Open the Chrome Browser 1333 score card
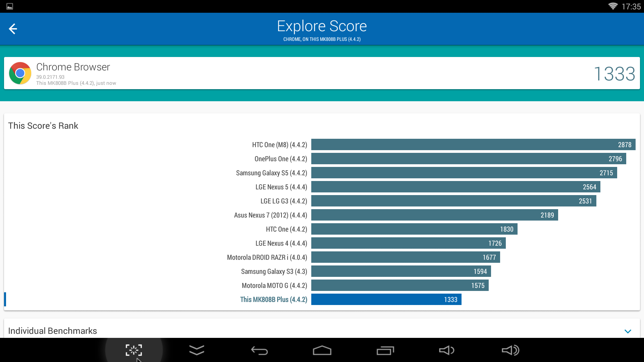Screen dimensions: 644x362 pyautogui.click(x=322, y=73)
